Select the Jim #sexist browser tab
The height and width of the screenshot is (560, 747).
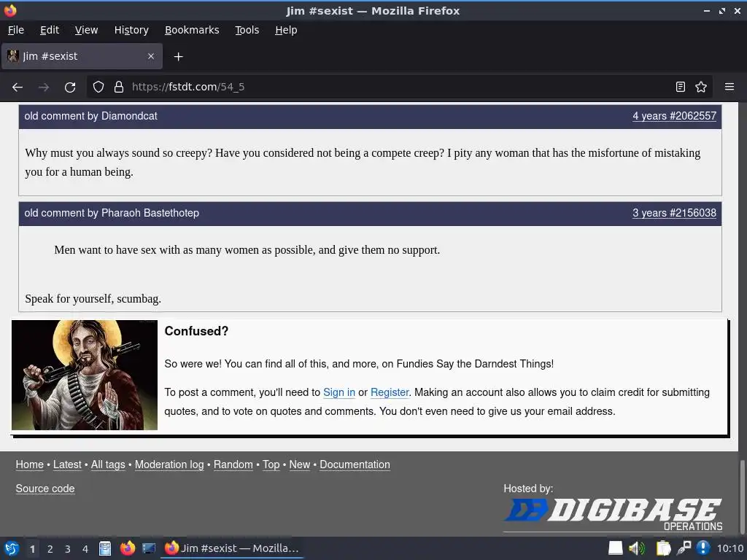coord(82,56)
